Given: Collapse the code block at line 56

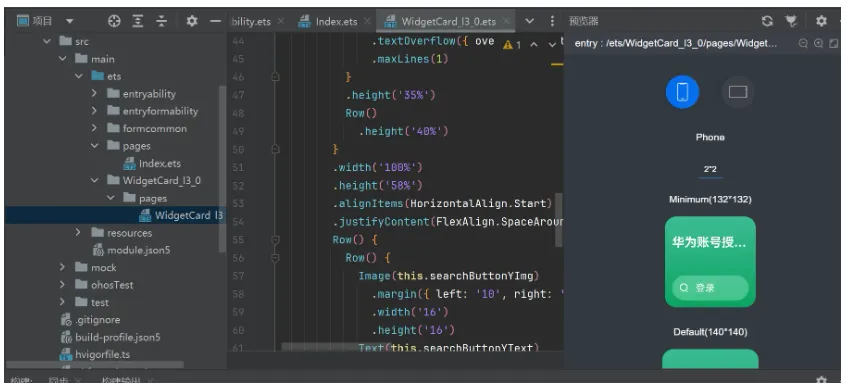Looking at the screenshot, I should click(x=275, y=258).
